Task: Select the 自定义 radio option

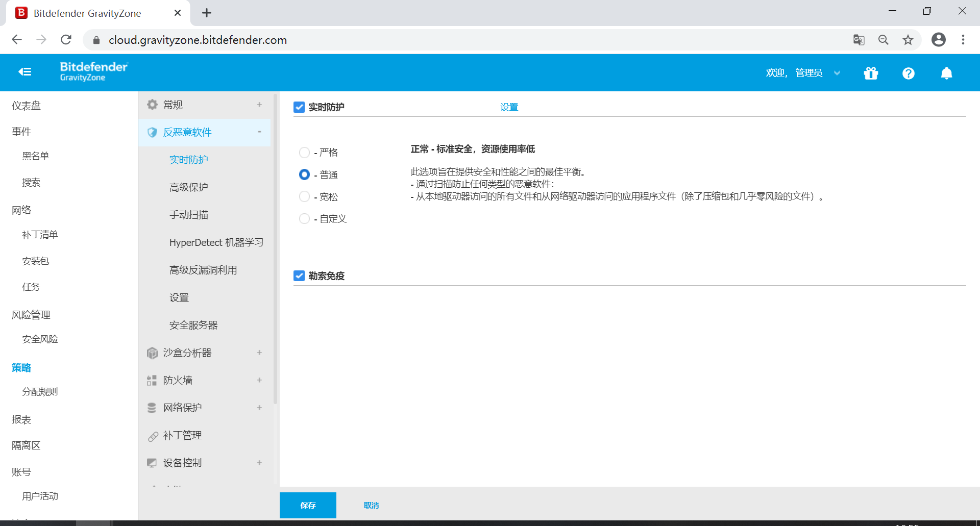Action: click(x=304, y=218)
